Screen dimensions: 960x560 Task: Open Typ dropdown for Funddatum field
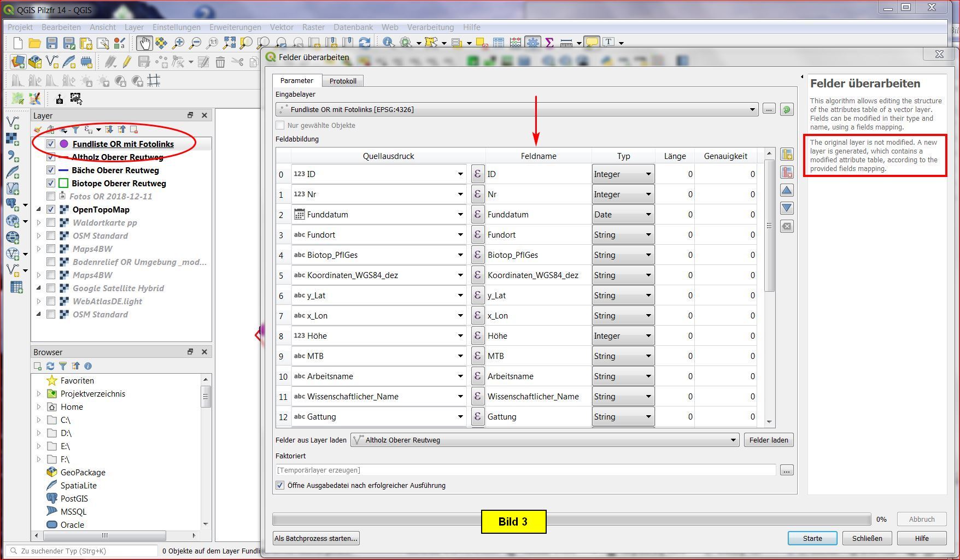pos(623,215)
